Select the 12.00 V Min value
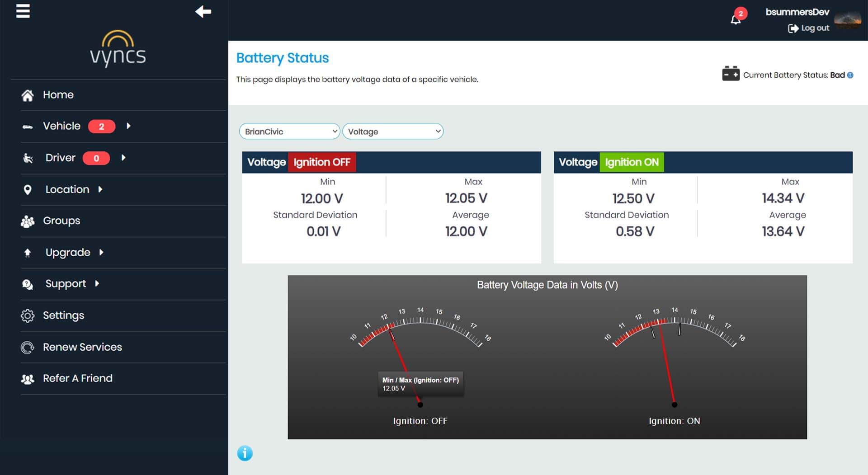Image resolution: width=868 pixels, height=475 pixels. tap(322, 198)
